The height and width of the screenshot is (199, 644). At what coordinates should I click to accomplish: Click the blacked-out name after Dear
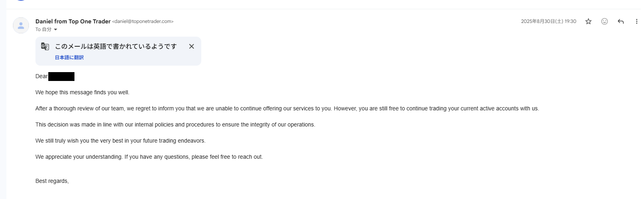[x=61, y=77]
